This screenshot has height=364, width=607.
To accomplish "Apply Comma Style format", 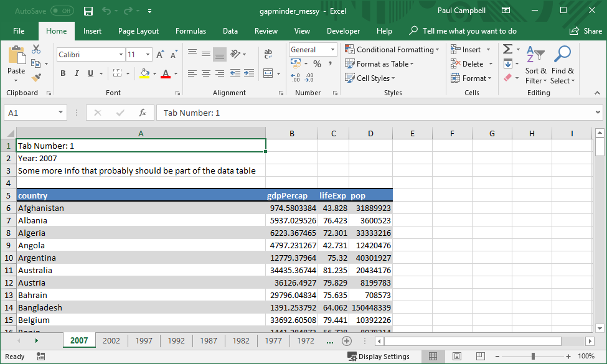I will coord(330,64).
